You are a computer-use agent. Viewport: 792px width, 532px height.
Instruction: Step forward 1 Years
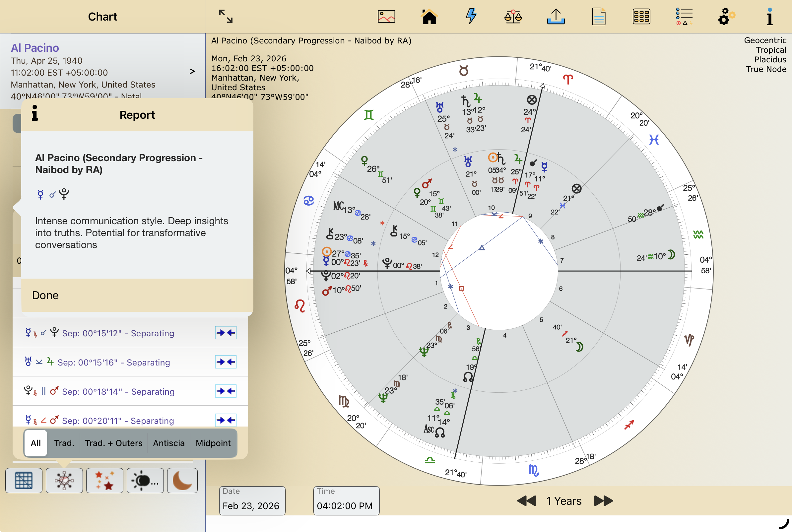[604, 501]
